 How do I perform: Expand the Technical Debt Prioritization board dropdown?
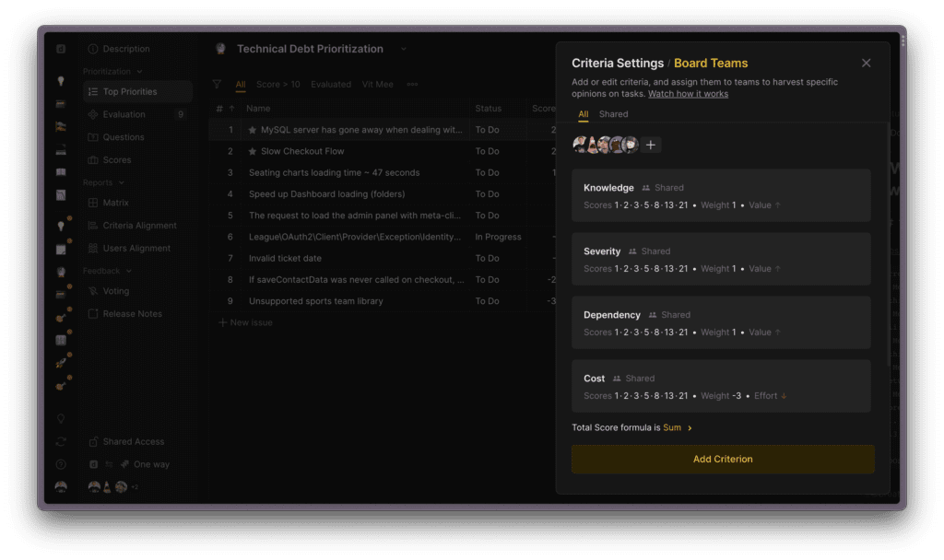[403, 49]
